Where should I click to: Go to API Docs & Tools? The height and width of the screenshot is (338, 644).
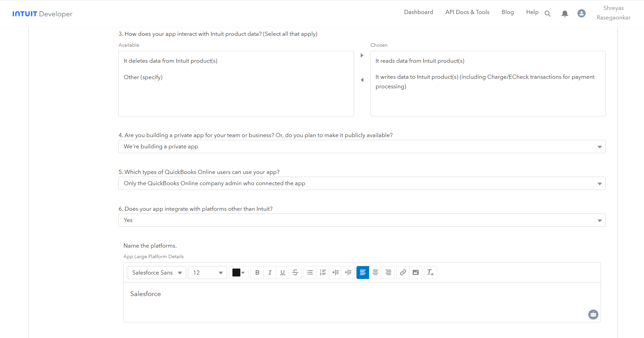pyautogui.click(x=467, y=12)
